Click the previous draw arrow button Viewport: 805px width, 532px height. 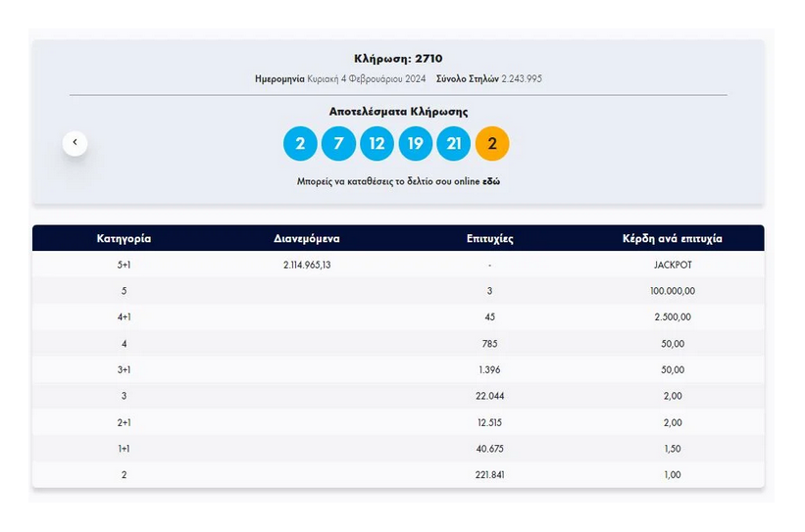pos(75,143)
